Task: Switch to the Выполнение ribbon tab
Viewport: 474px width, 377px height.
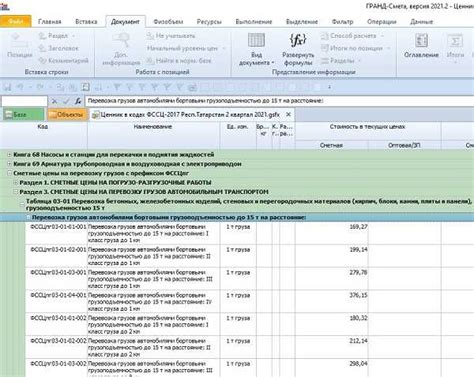Action: [x=254, y=22]
